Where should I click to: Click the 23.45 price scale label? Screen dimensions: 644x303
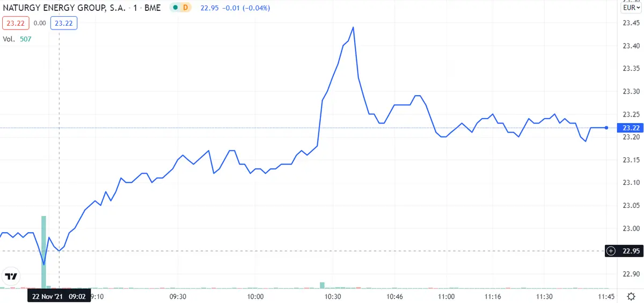631,23
